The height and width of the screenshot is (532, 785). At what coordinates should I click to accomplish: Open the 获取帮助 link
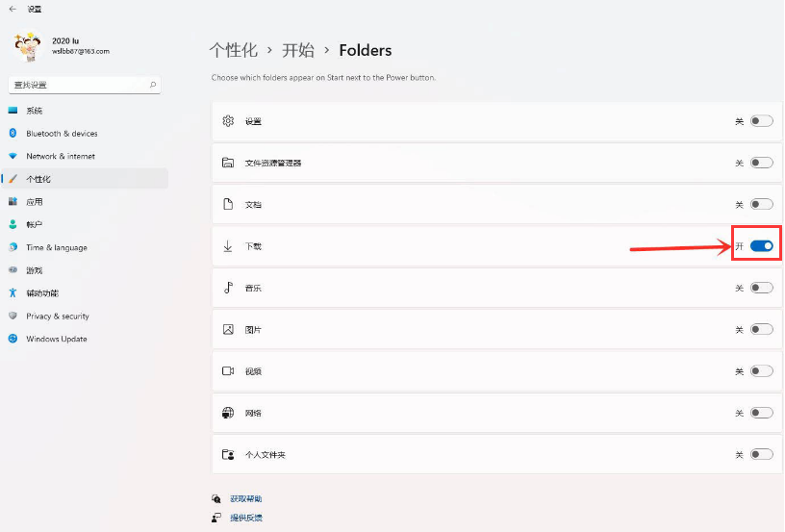click(x=246, y=498)
